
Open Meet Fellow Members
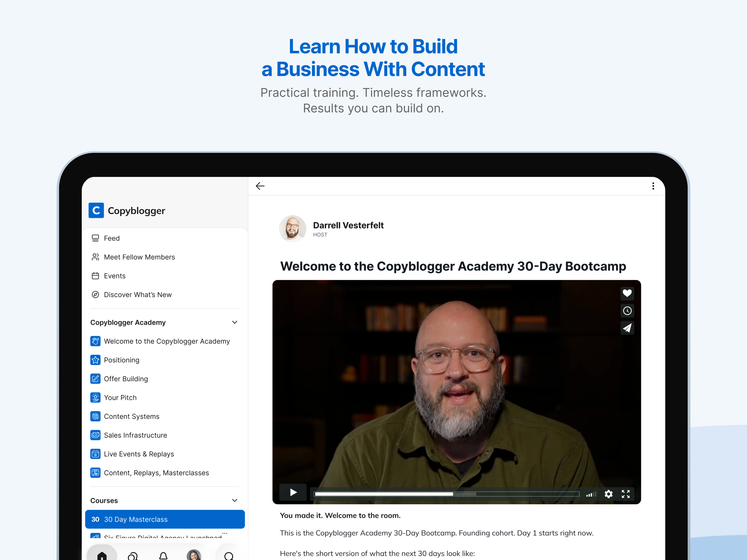pyautogui.click(x=165, y=257)
